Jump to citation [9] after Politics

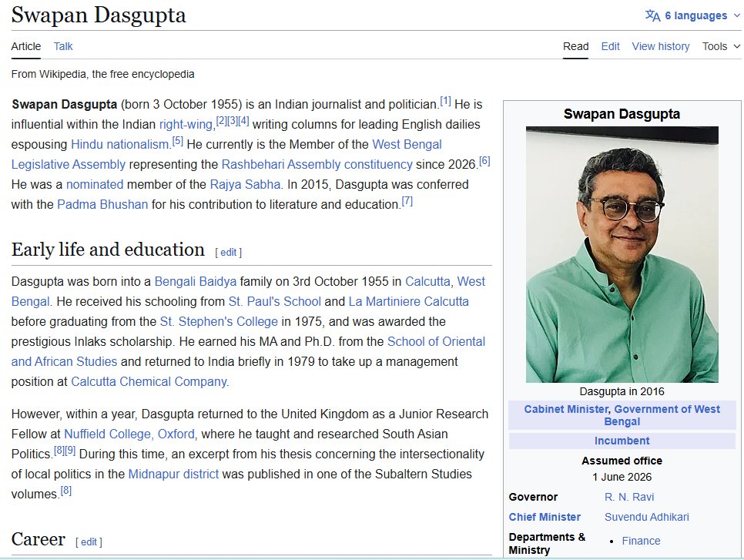(70, 451)
